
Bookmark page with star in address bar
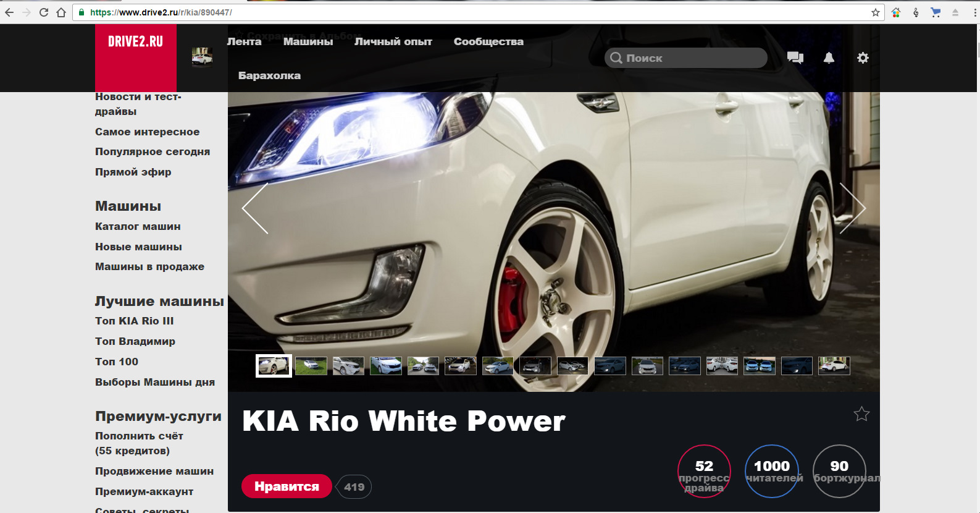coord(876,12)
